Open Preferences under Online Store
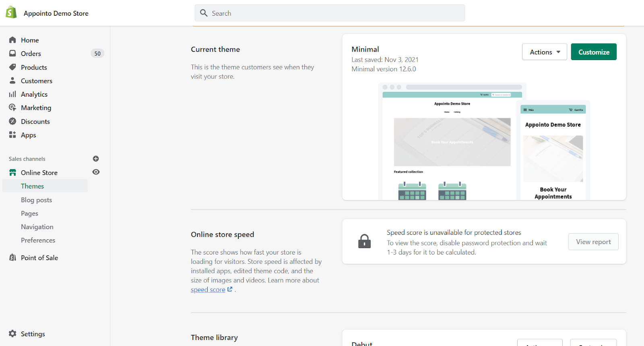Viewport: 644px width, 346px height. pos(38,240)
